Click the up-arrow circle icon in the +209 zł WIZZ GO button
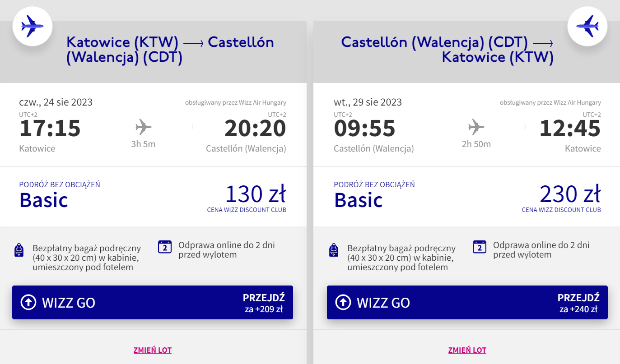620x364 pixels. pos(28,302)
